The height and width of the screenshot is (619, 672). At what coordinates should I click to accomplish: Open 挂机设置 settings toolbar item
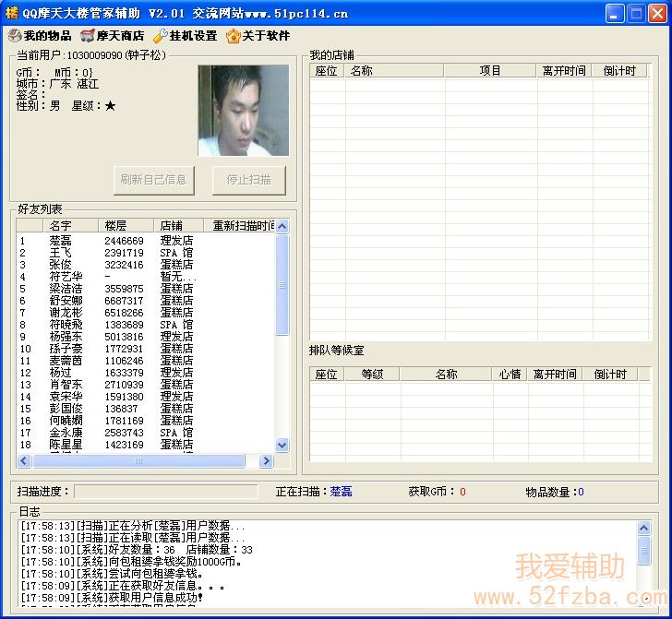[x=186, y=36]
